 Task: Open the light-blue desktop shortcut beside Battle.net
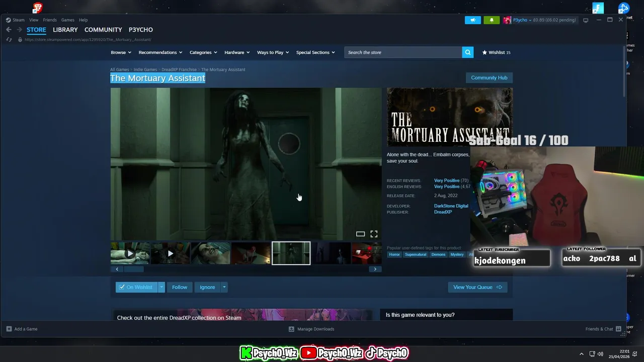pyautogui.click(x=598, y=8)
